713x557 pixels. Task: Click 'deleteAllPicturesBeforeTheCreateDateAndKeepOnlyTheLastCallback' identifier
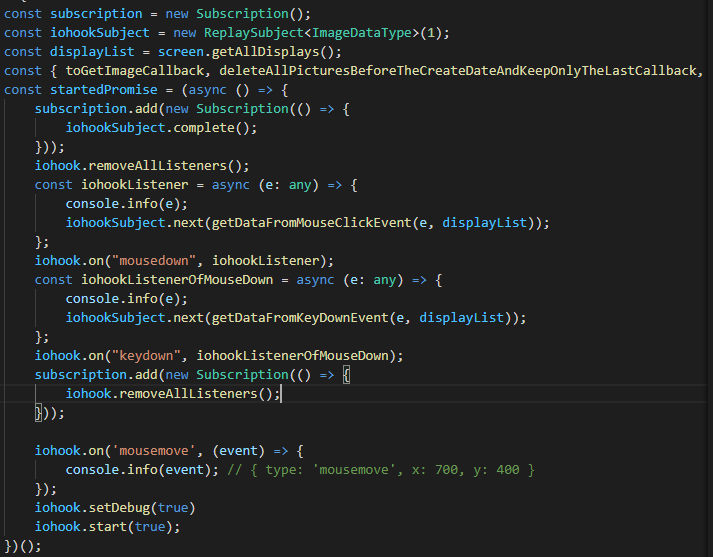pos(458,71)
